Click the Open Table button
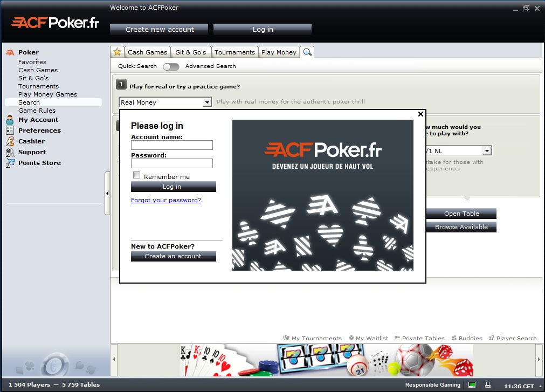The height and width of the screenshot is (392, 545). [x=461, y=214]
